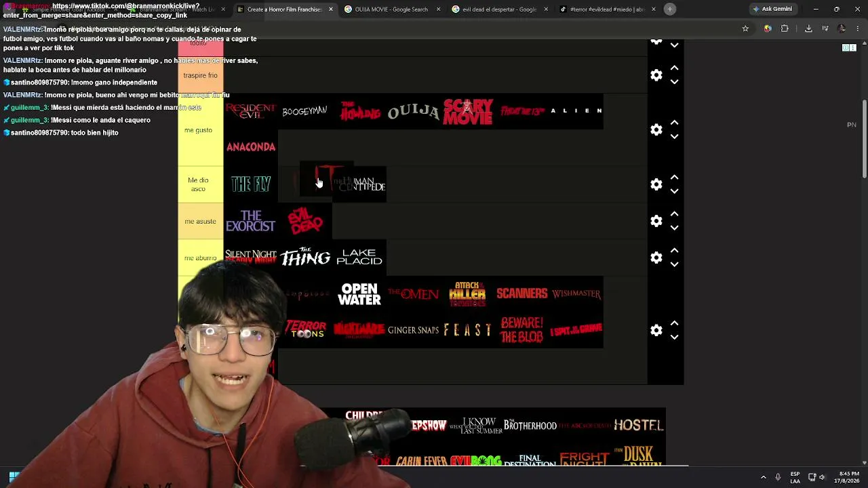The height and width of the screenshot is (488, 868).
Task: Show hidden icons in the system tray
Action: coord(764,476)
